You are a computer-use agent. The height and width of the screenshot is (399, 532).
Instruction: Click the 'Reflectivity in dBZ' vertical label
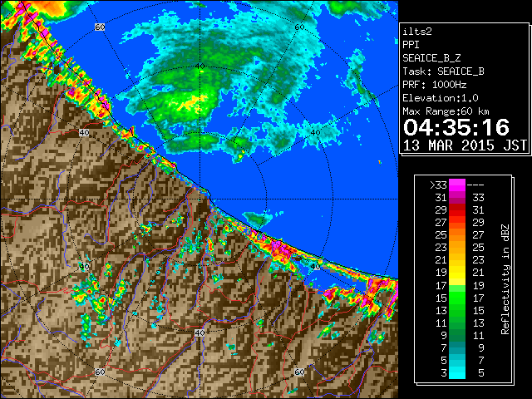[505, 279]
